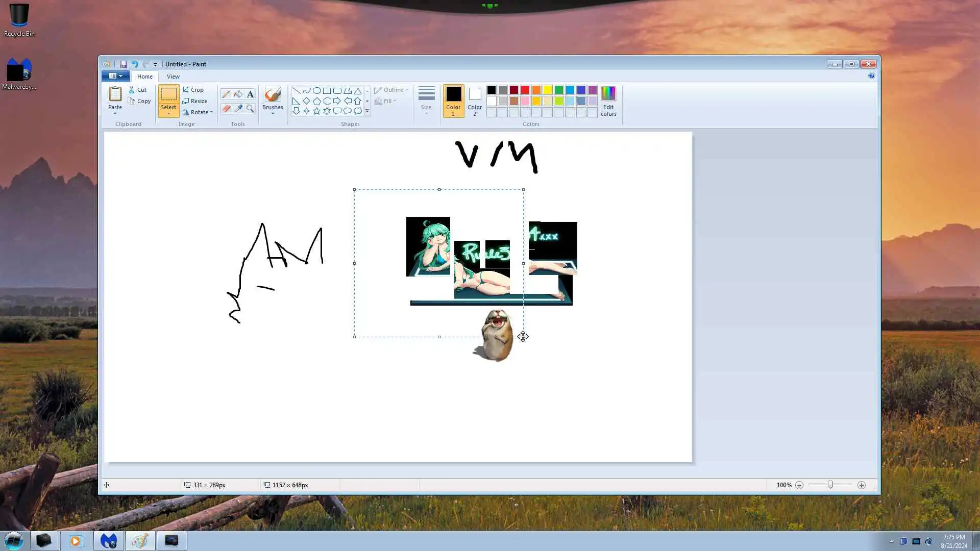980x551 pixels.
Task: Click the Save icon in title bar
Action: pos(124,64)
